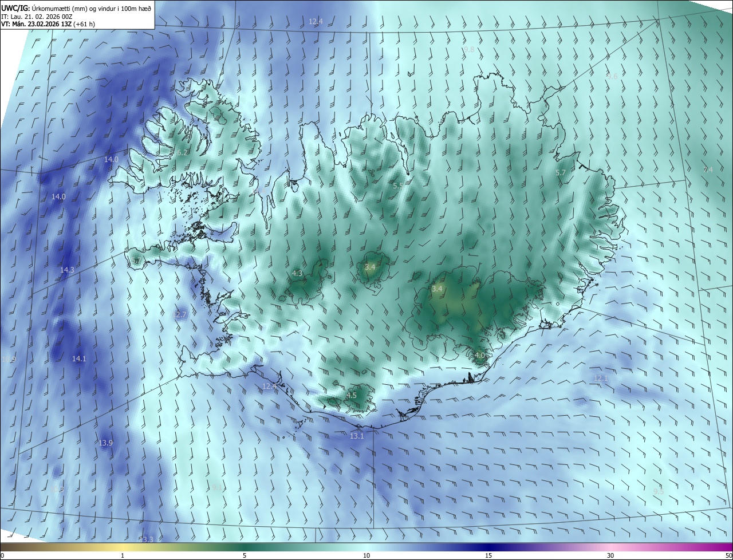
Task: Click the 9.6 value label on the map
Action: point(612,76)
